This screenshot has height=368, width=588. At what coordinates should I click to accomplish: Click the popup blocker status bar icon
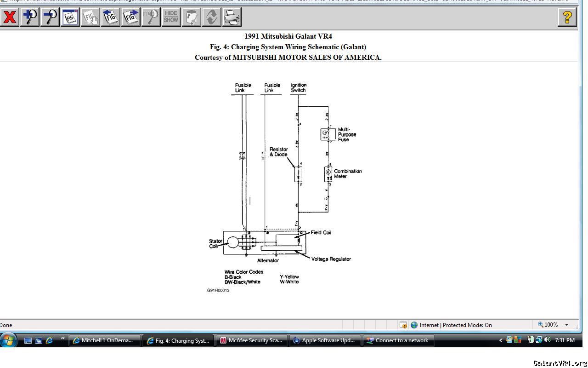(x=403, y=325)
